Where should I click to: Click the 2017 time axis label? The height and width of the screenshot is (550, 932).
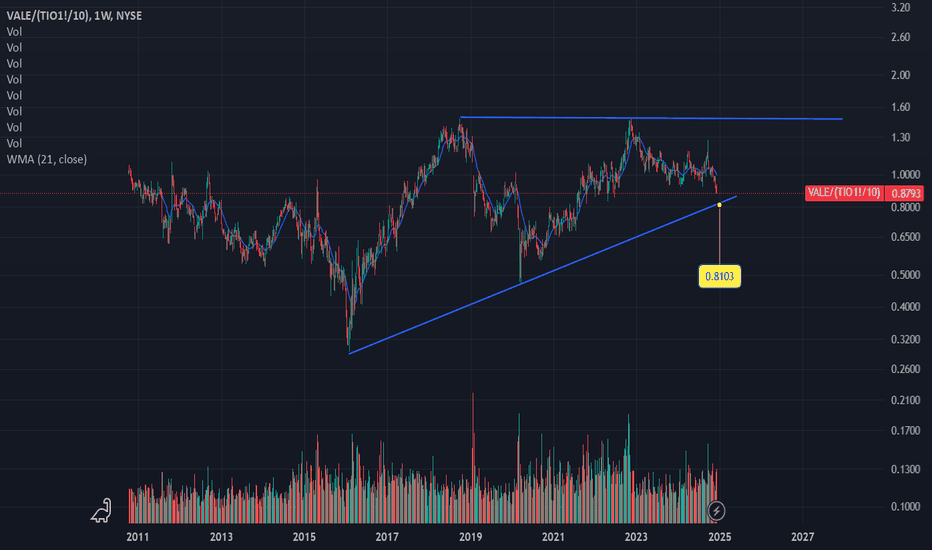coord(387,537)
